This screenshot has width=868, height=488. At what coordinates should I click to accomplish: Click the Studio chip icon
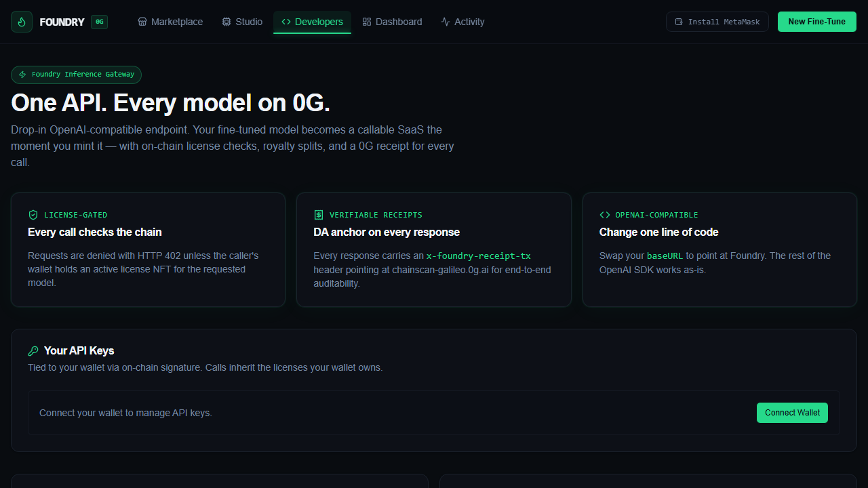pyautogui.click(x=226, y=22)
